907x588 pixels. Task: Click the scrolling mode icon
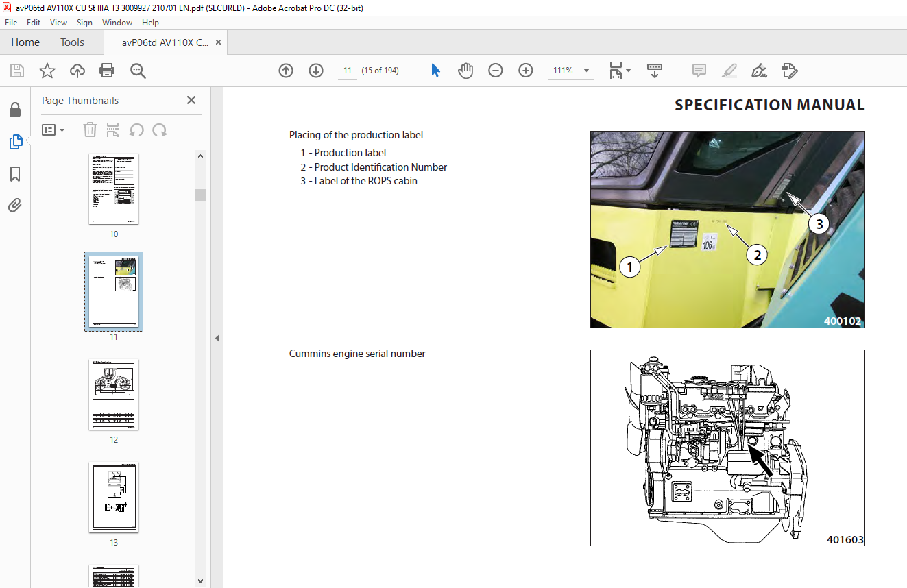pyautogui.click(x=655, y=71)
